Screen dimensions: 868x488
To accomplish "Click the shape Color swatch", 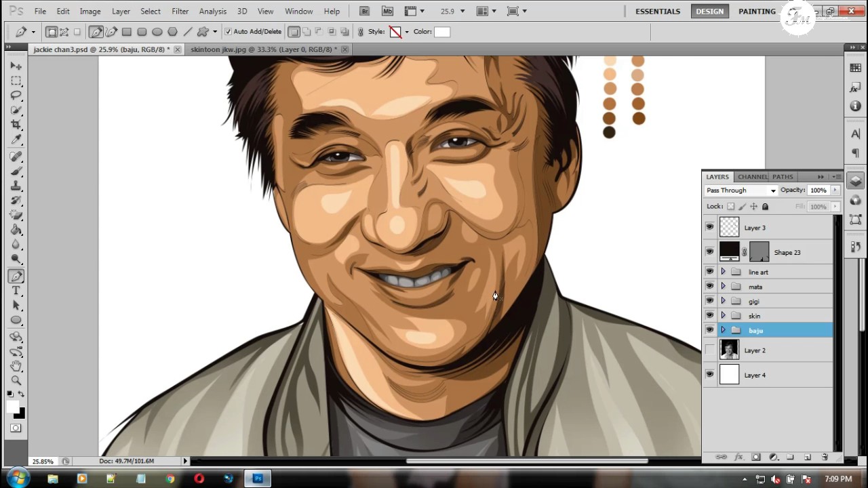I will click(442, 31).
